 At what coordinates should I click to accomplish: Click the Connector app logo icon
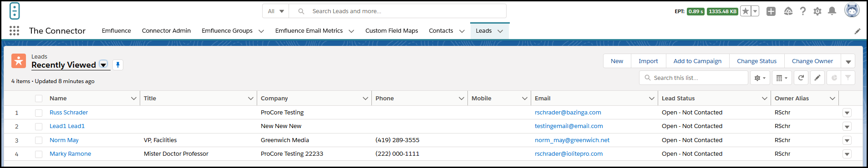tap(15, 11)
